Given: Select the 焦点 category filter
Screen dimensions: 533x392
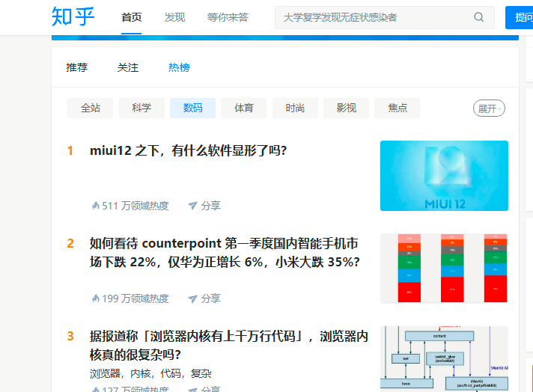Looking at the screenshot, I should (x=398, y=108).
